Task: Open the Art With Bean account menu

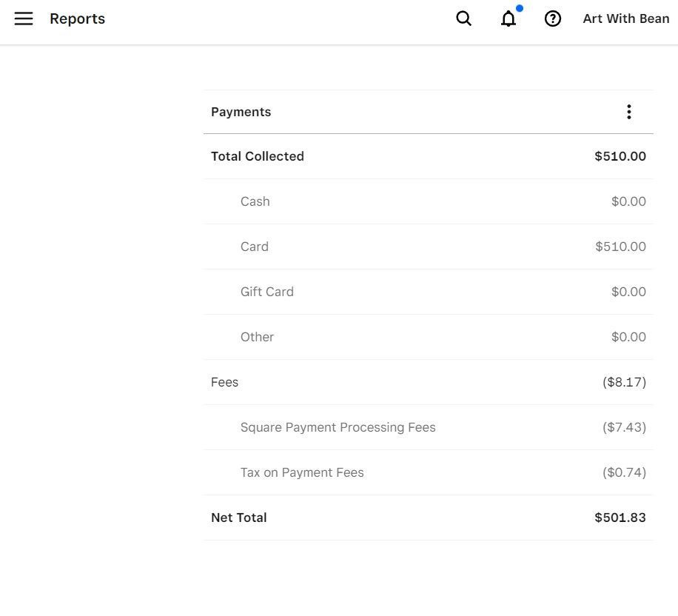Action: (x=625, y=19)
